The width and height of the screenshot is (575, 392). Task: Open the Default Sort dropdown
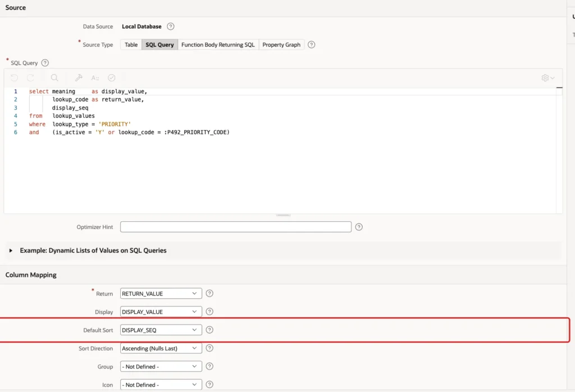click(161, 330)
